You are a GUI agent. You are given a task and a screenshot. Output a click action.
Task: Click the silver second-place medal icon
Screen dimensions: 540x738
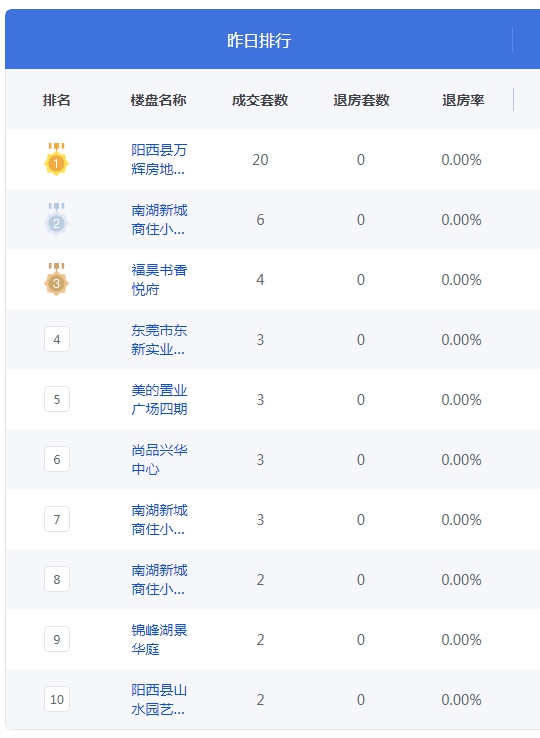tap(56, 219)
